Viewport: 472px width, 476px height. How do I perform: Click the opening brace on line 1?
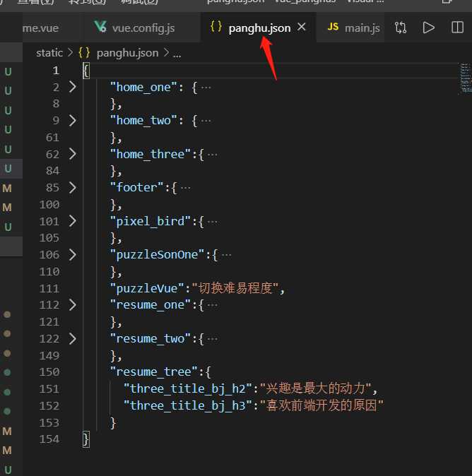86,71
